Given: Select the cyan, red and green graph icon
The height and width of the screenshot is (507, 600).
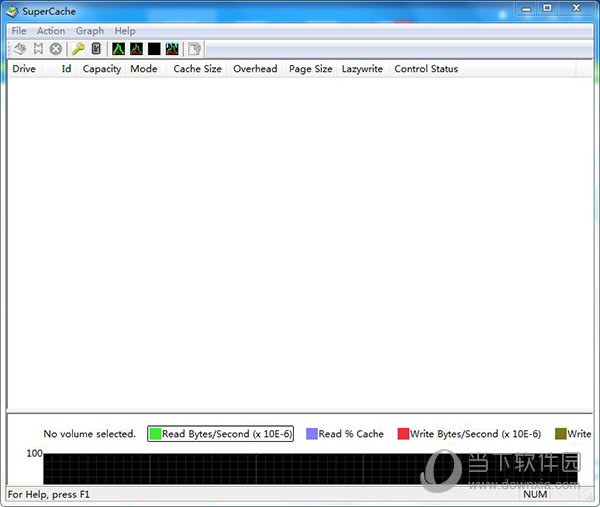Looking at the screenshot, I should tap(172, 49).
